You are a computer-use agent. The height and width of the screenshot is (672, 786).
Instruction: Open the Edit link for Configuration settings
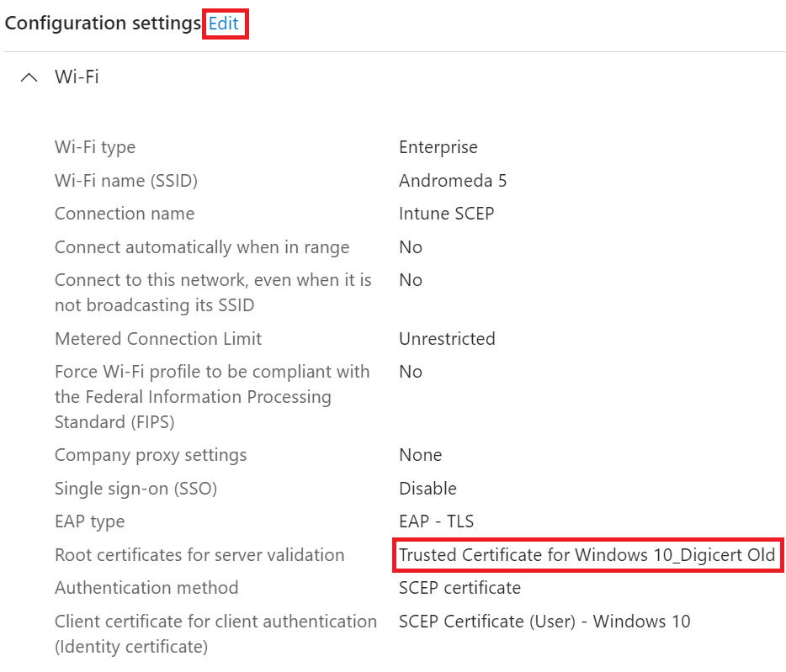224,24
